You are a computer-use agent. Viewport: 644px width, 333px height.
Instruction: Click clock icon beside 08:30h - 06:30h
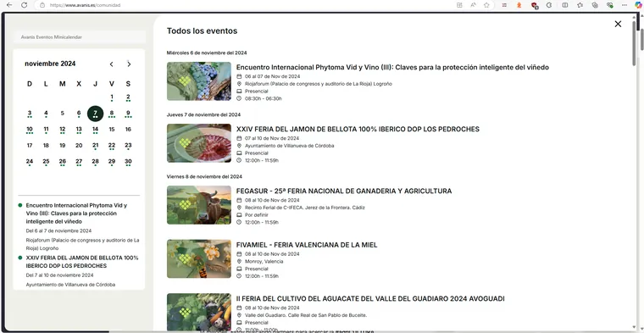click(x=239, y=98)
